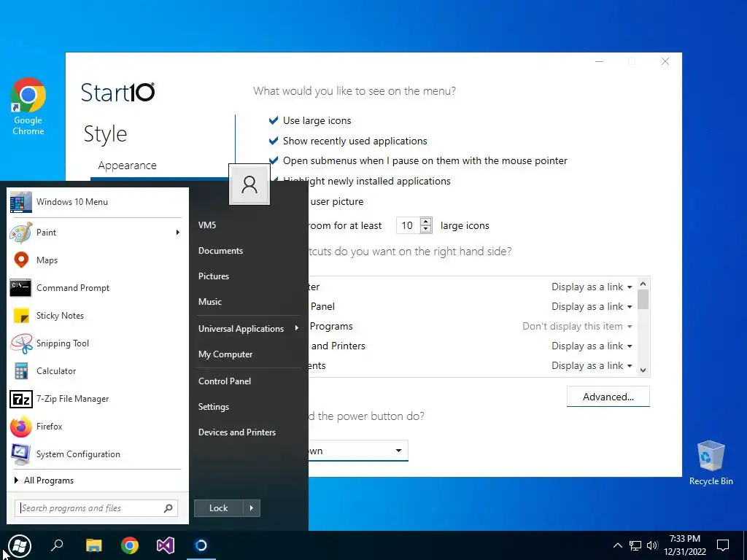
Task: Click the magnifier icon in the search box
Action: coord(169,508)
